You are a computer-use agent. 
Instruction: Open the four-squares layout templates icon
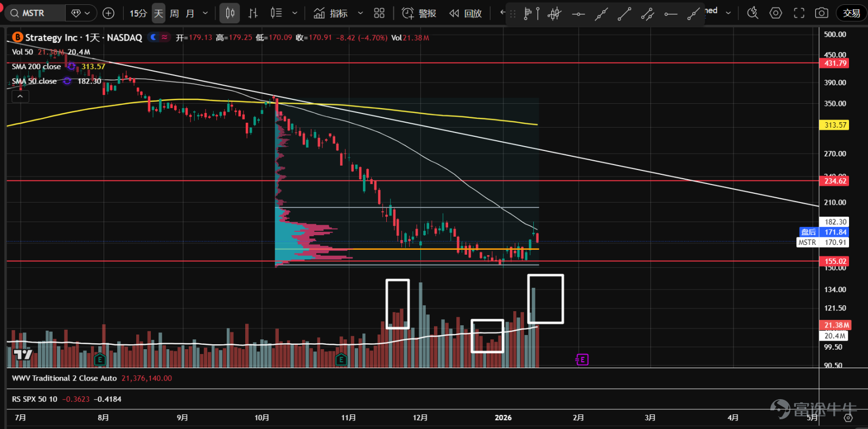(x=379, y=13)
